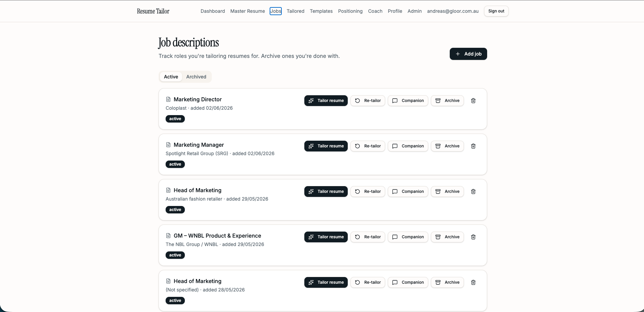Click active badge on GM – WNBL card
The height and width of the screenshot is (312, 644).
pyautogui.click(x=175, y=255)
